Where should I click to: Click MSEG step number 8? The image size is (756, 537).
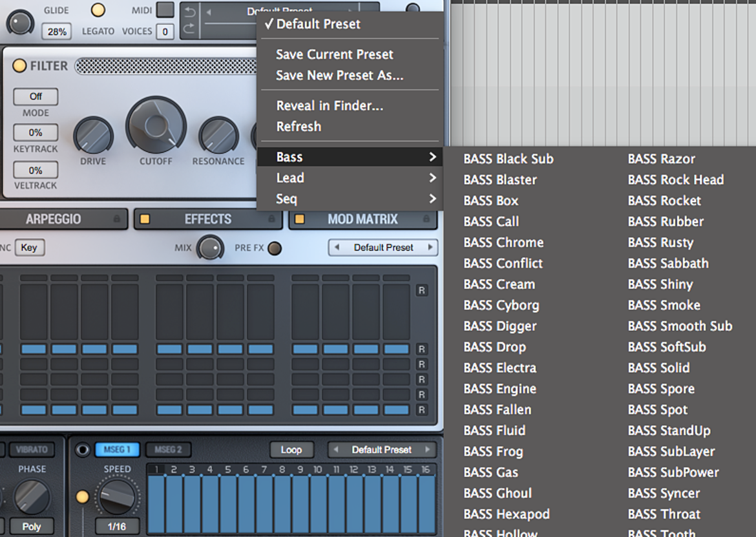tap(282, 470)
